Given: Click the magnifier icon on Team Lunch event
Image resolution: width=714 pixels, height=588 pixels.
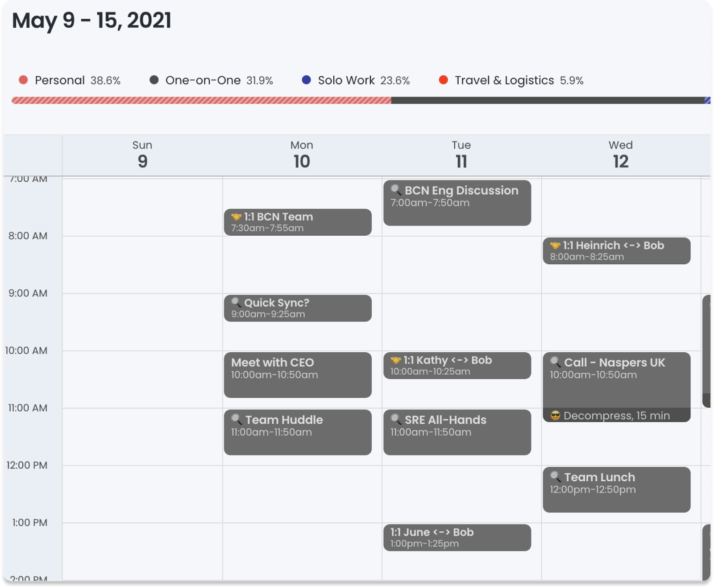Looking at the screenshot, I should [555, 476].
